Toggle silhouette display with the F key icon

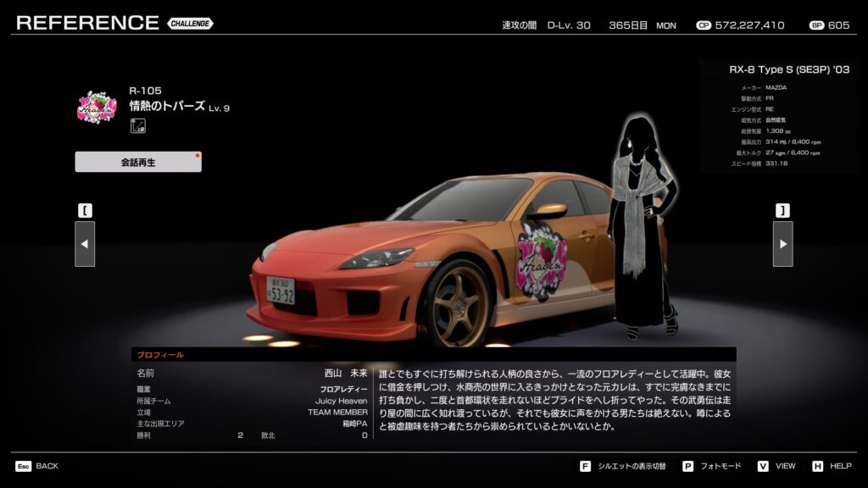pyautogui.click(x=585, y=466)
